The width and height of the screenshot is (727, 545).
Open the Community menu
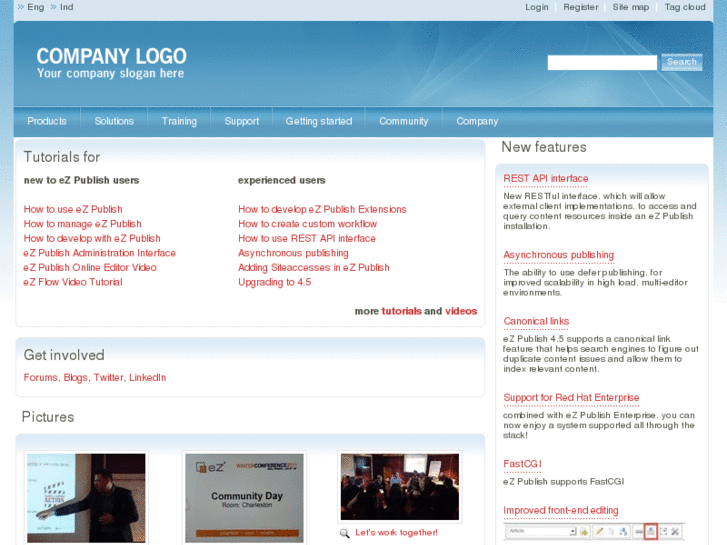[403, 121]
